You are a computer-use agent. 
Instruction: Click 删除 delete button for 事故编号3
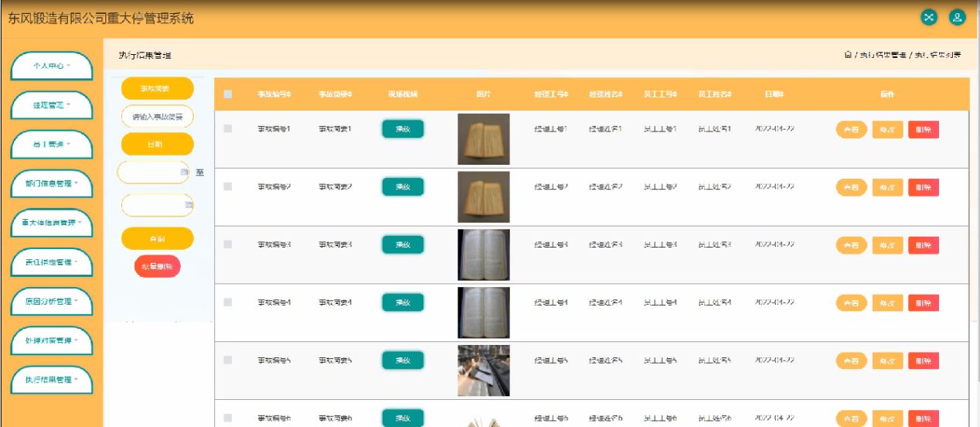(924, 245)
